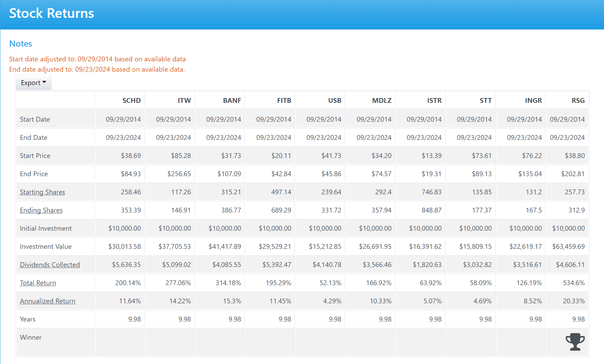Select the start date adjustment notice text
This screenshot has width=604, height=364.
[97, 59]
